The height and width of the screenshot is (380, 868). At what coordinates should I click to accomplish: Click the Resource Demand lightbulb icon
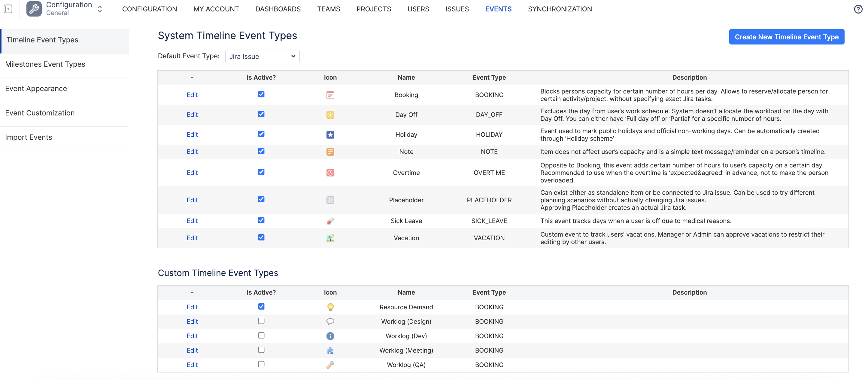pos(330,307)
